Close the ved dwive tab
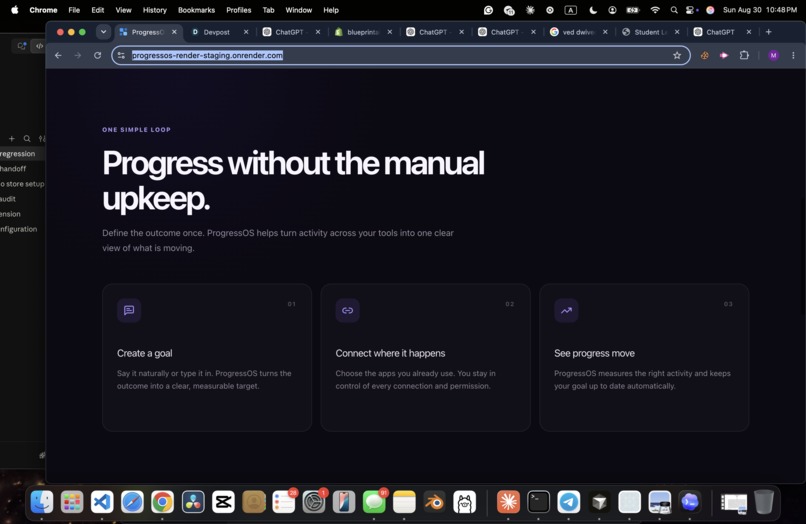Screen dimensions: 806x524 pos(605,32)
